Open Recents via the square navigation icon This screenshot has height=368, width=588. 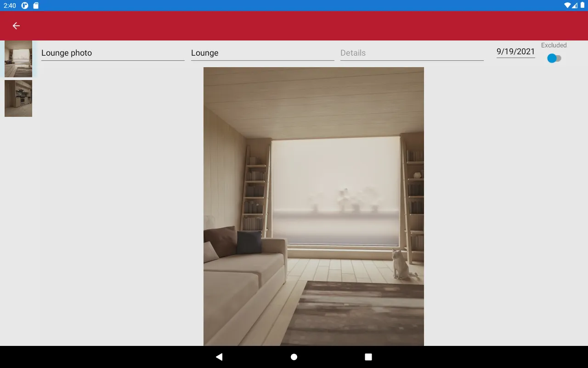click(367, 356)
